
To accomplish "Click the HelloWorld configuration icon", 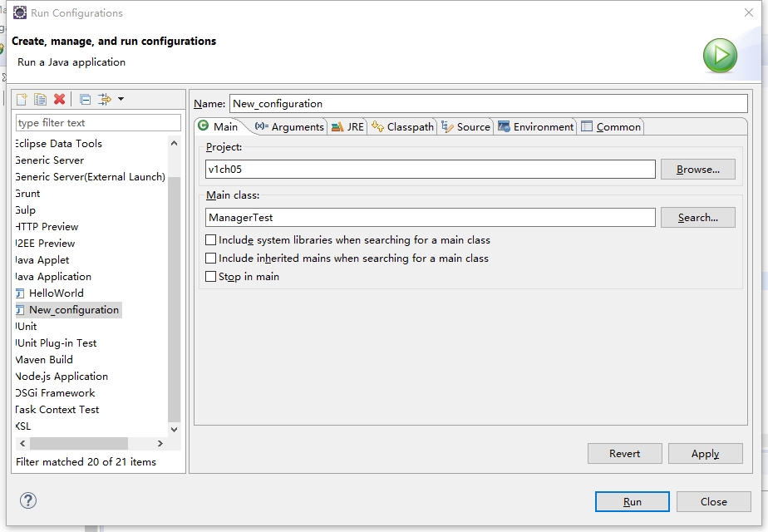I will point(20,293).
